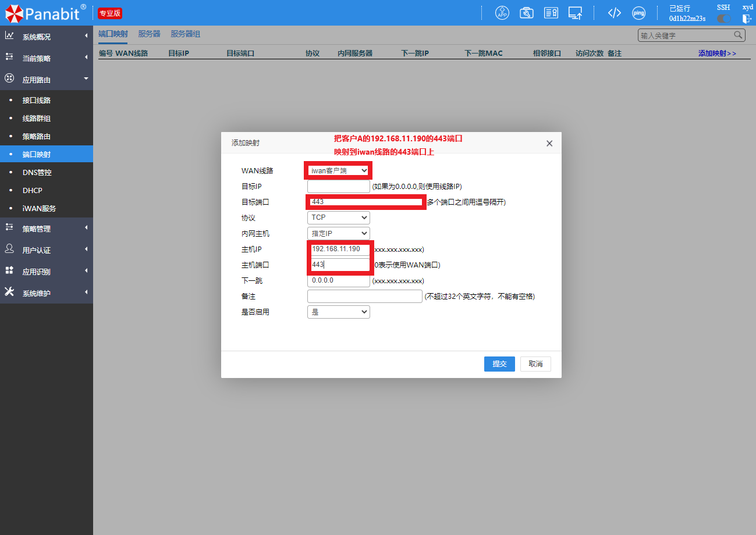Click the 提交 button

click(499, 364)
